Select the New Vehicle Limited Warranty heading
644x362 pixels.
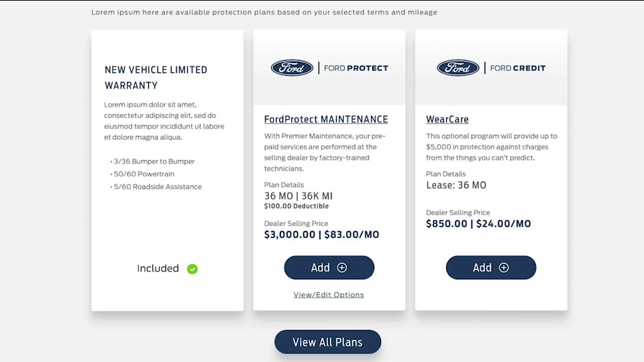point(156,78)
